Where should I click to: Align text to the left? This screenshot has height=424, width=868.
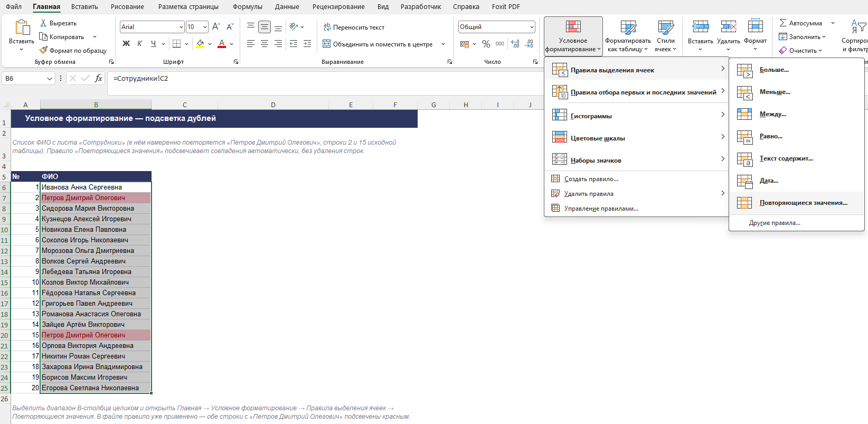click(251, 44)
